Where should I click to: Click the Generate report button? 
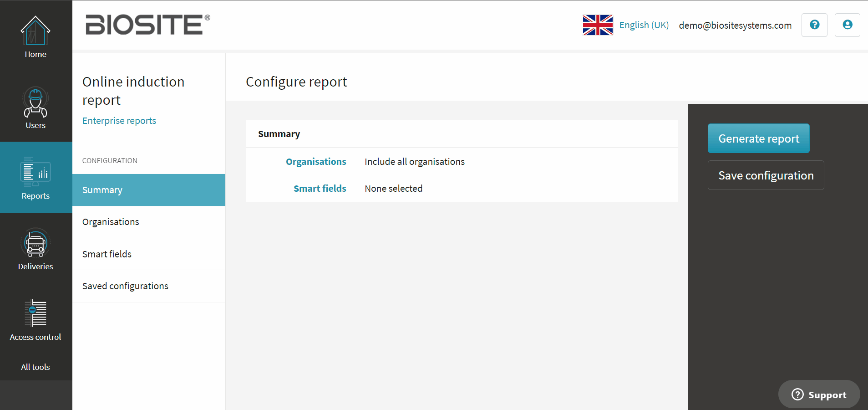pos(758,138)
